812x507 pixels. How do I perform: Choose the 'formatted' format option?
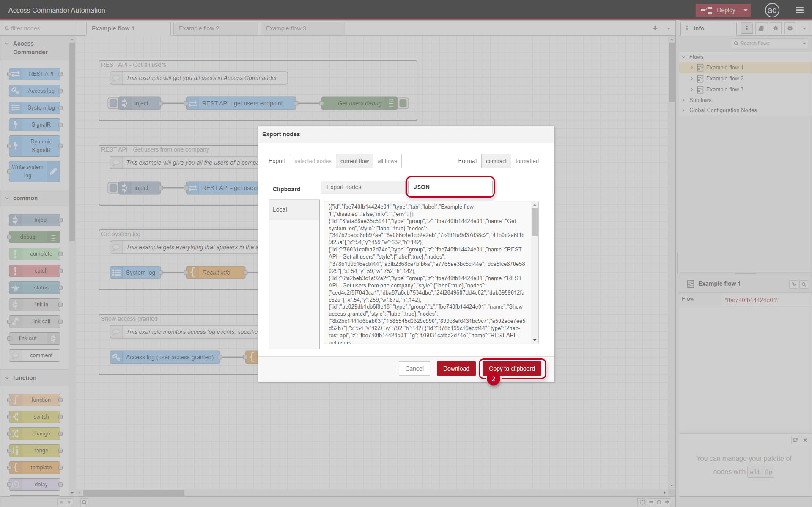pyautogui.click(x=527, y=161)
